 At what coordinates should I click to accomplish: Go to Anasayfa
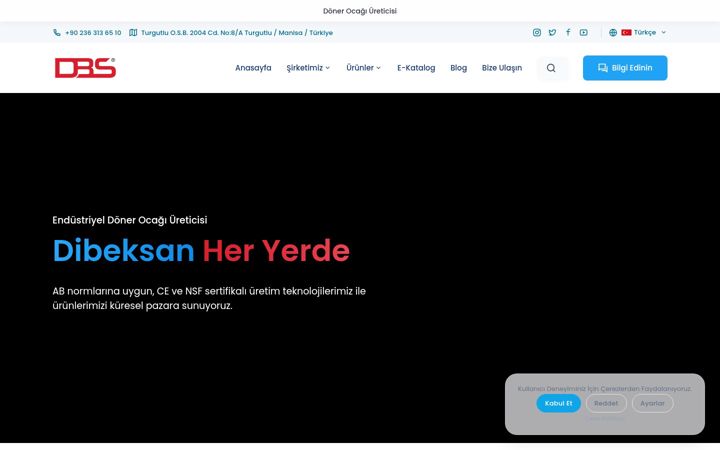(x=253, y=68)
